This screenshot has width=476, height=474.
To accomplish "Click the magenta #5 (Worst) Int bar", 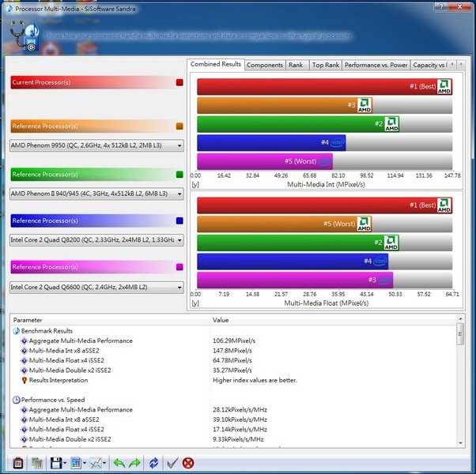I will pos(265,161).
